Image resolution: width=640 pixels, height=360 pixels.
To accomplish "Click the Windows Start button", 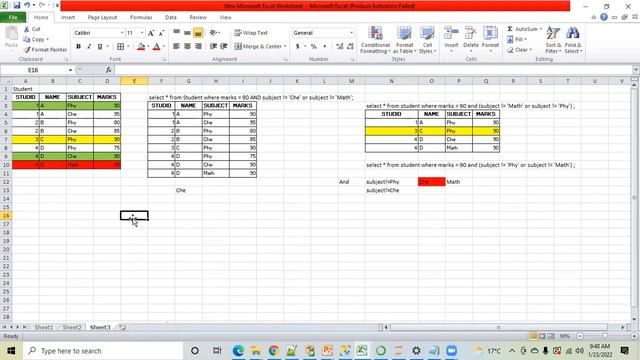I will point(11,351).
